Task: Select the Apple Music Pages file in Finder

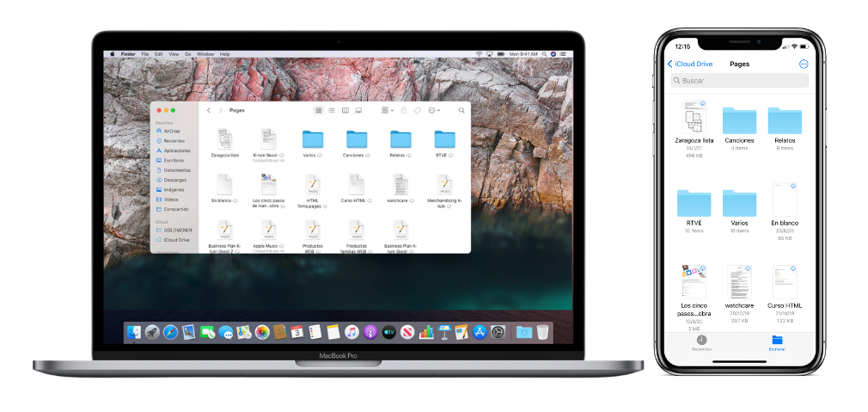Action: (x=268, y=230)
